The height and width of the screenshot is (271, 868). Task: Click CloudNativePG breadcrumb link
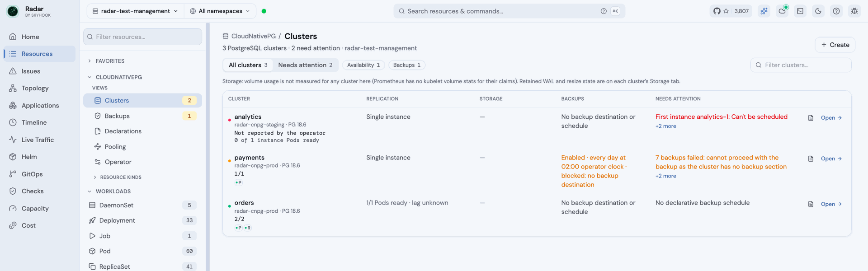pyautogui.click(x=253, y=36)
